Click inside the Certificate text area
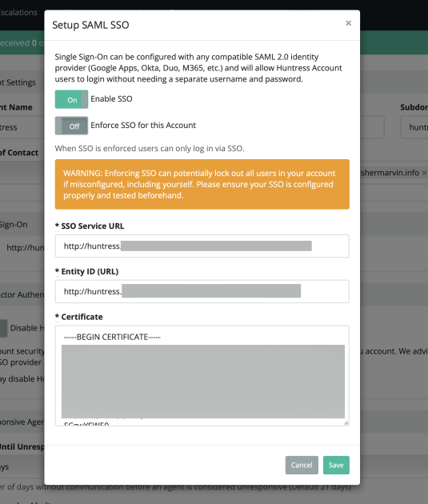This screenshot has height=504, width=428. 202,375
